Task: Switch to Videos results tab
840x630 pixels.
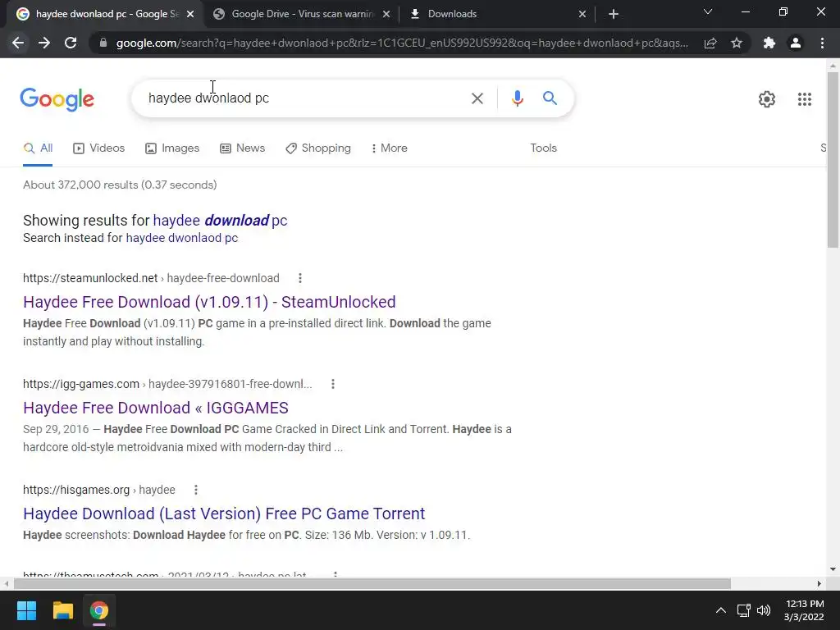Action: (x=99, y=148)
